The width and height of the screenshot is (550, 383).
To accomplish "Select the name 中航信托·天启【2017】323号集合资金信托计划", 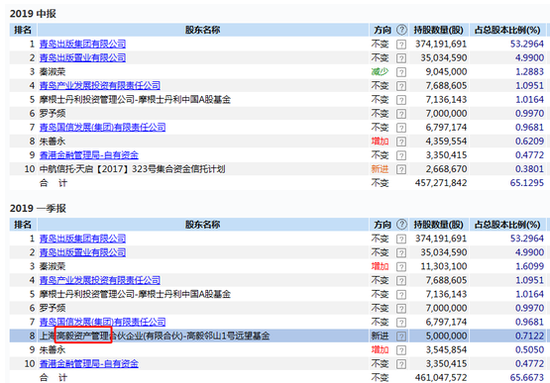I will coord(132,169).
